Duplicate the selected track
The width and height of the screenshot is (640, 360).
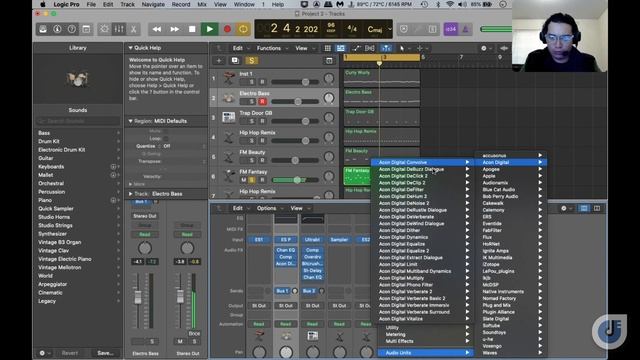coord(235,60)
